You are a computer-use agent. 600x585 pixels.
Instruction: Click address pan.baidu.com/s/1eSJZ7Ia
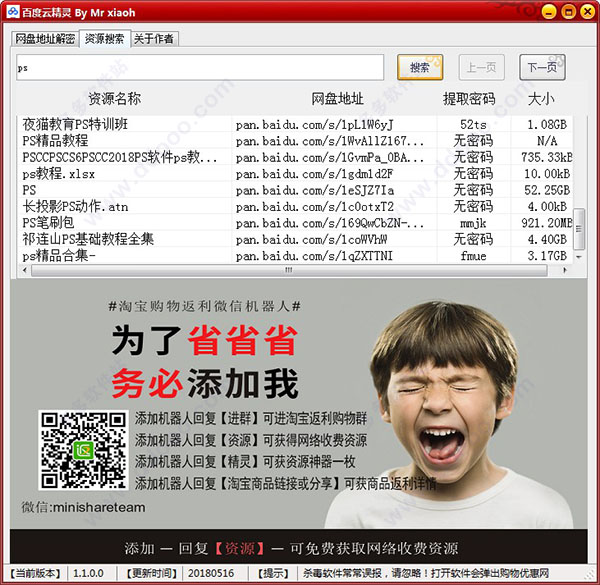pos(315,191)
